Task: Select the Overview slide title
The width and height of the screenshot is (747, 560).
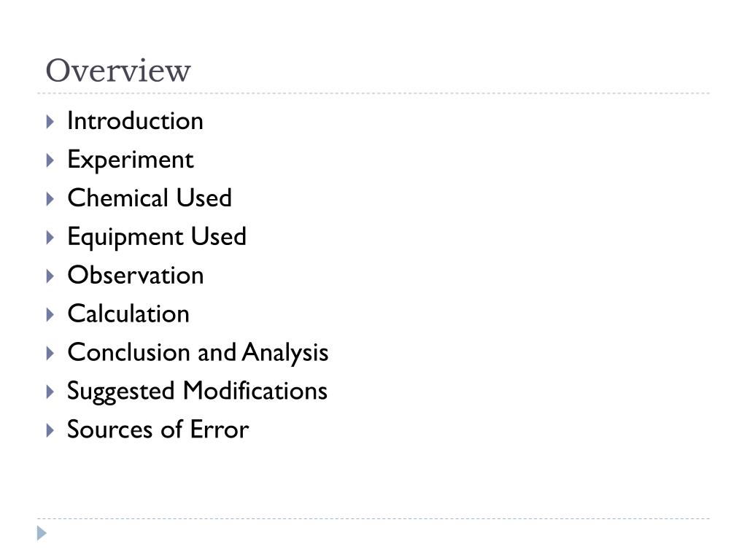Action: (118, 71)
